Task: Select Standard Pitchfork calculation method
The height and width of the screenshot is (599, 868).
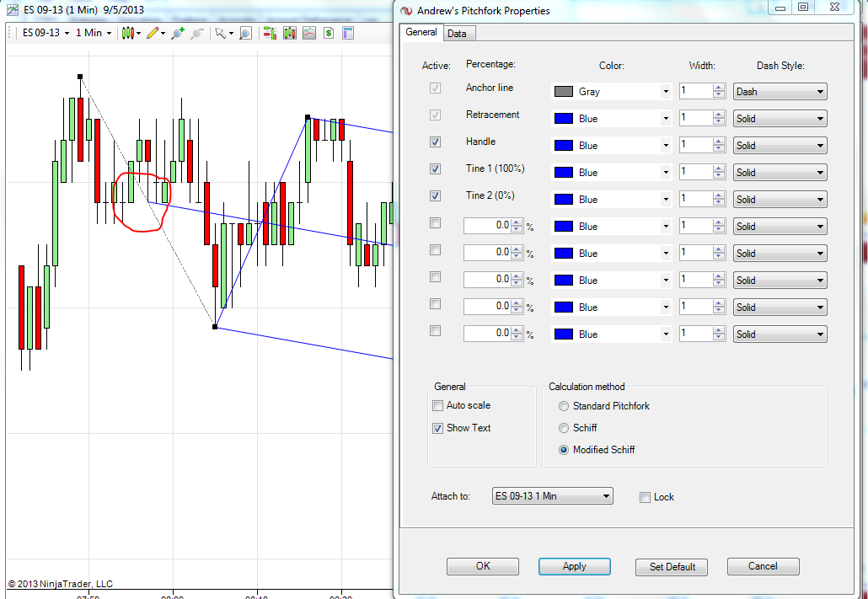Action: pyautogui.click(x=564, y=406)
